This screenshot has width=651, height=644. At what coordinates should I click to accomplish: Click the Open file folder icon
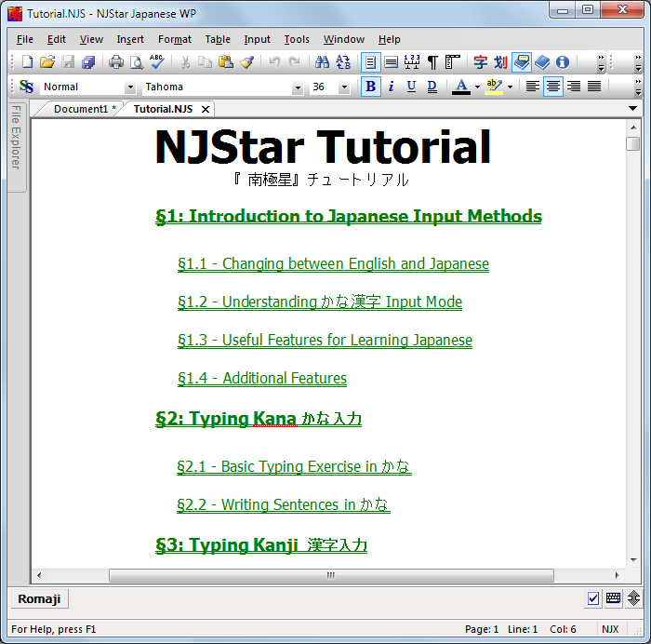click(47, 62)
